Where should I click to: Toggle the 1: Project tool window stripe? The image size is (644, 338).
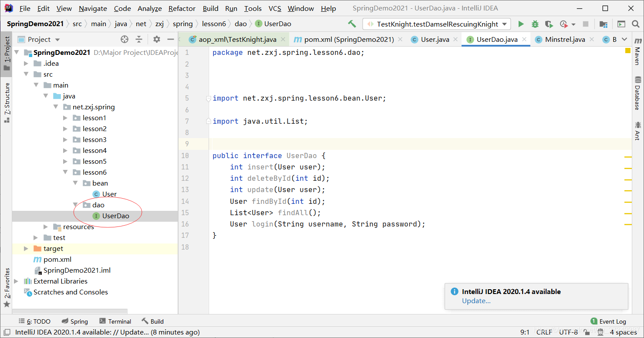pos(7,54)
